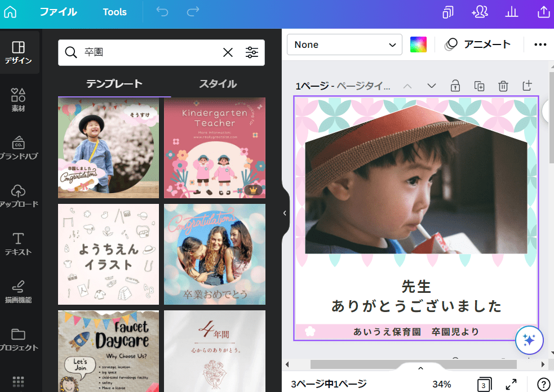554x392 pixels.
Task: Open the ファイル menu
Action: [59, 12]
